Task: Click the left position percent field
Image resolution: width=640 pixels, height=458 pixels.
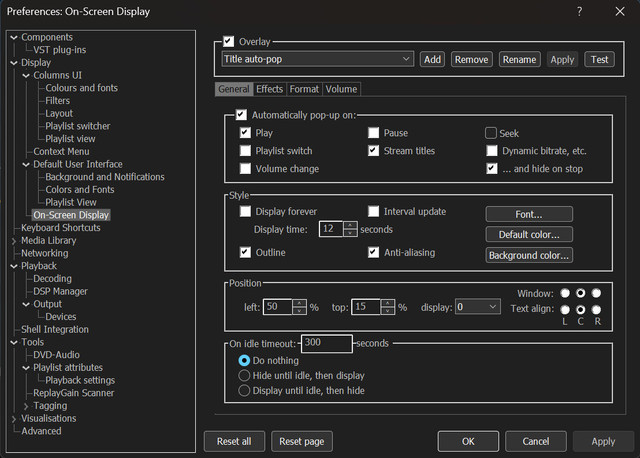Action: 278,307
